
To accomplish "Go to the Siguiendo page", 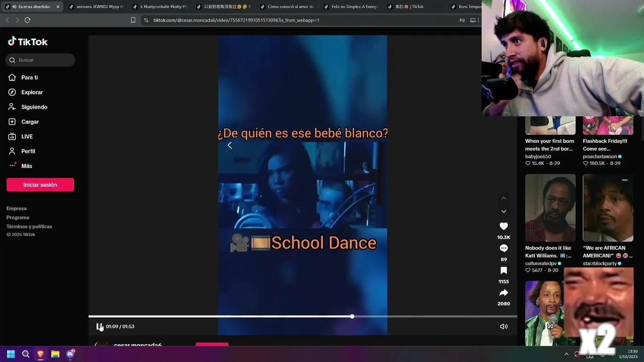I will coord(34,107).
